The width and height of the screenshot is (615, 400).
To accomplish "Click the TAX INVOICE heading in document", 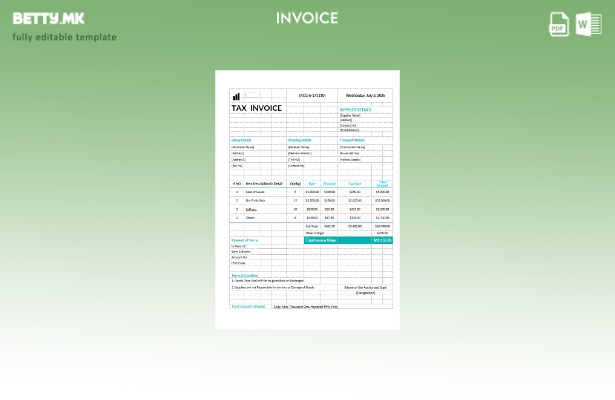I will pyautogui.click(x=257, y=108).
